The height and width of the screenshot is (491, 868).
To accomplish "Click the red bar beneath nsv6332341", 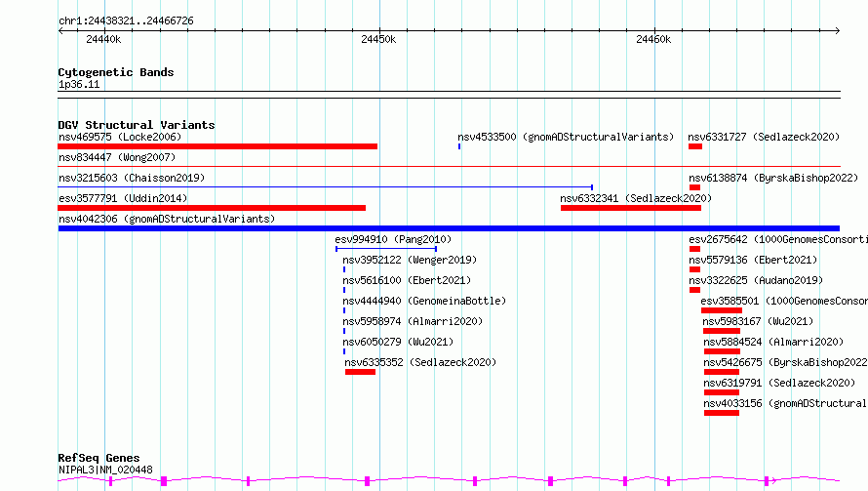I will pyautogui.click(x=630, y=208).
